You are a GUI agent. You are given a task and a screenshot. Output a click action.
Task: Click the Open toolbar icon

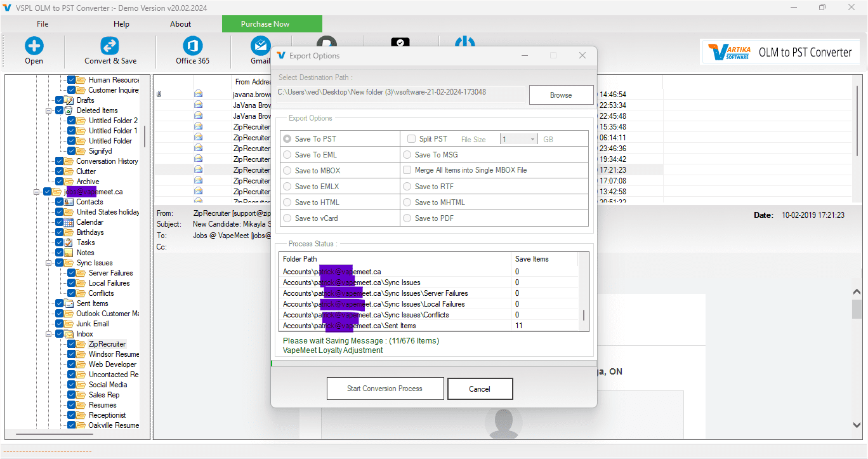point(34,46)
